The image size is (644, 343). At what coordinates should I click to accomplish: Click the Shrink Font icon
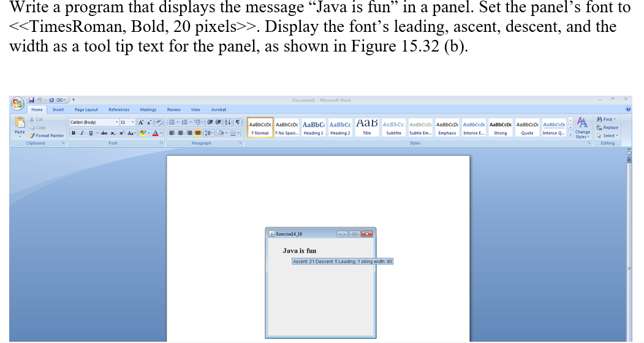pyautogui.click(x=149, y=123)
